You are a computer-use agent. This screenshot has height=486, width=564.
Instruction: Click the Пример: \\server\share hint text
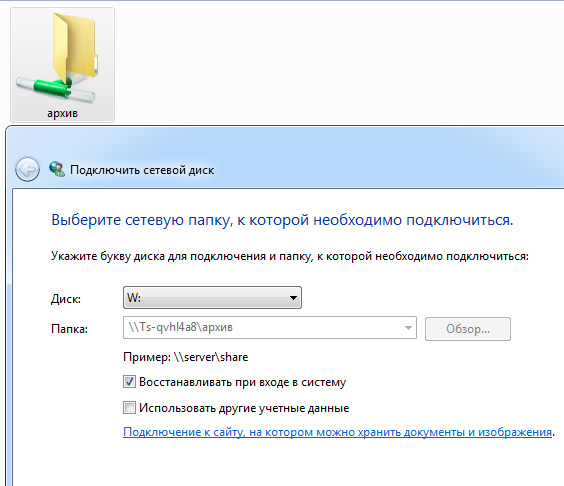[x=186, y=357]
